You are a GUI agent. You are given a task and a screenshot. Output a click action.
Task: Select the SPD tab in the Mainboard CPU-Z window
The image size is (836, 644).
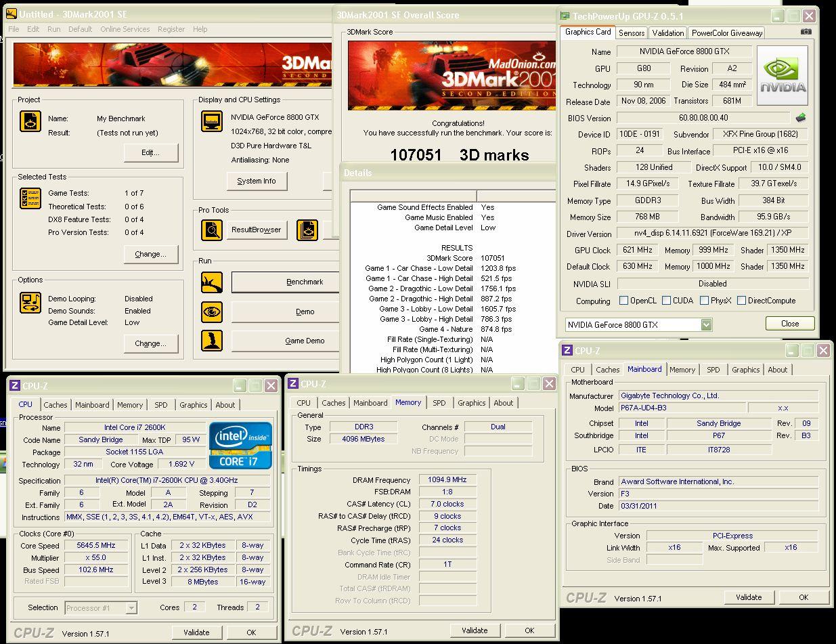pos(713,370)
